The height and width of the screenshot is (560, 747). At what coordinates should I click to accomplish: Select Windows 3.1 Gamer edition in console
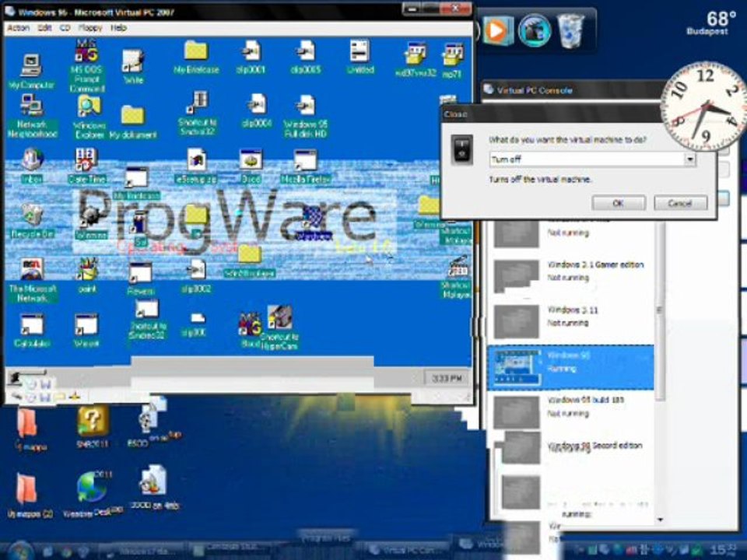point(572,275)
